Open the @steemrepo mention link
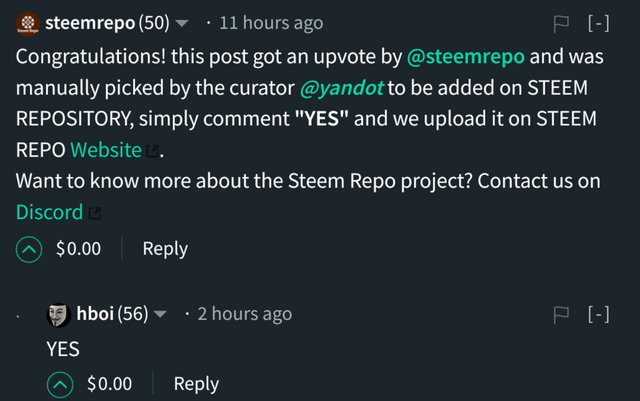Screen dimensions: 640x401 click(x=466, y=56)
